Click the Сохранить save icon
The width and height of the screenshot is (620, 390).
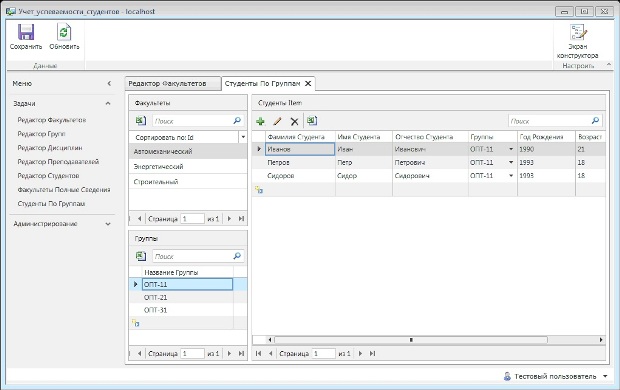point(26,32)
